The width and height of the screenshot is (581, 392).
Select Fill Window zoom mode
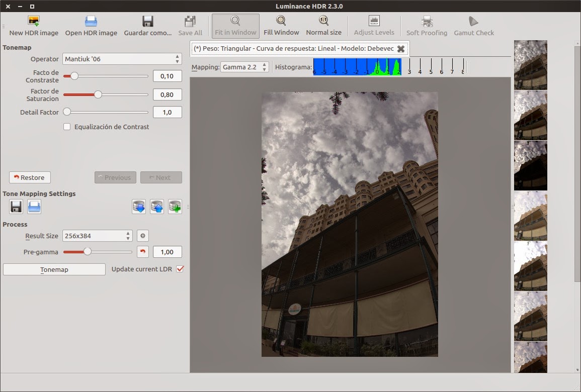(x=280, y=24)
